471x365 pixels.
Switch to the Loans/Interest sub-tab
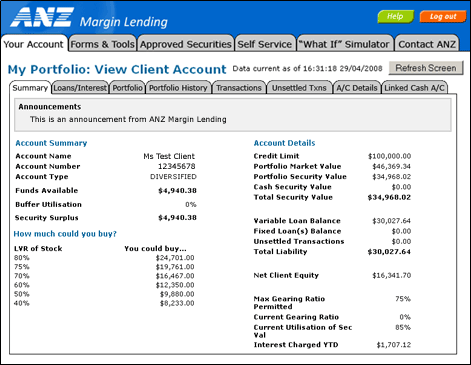[x=80, y=88]
